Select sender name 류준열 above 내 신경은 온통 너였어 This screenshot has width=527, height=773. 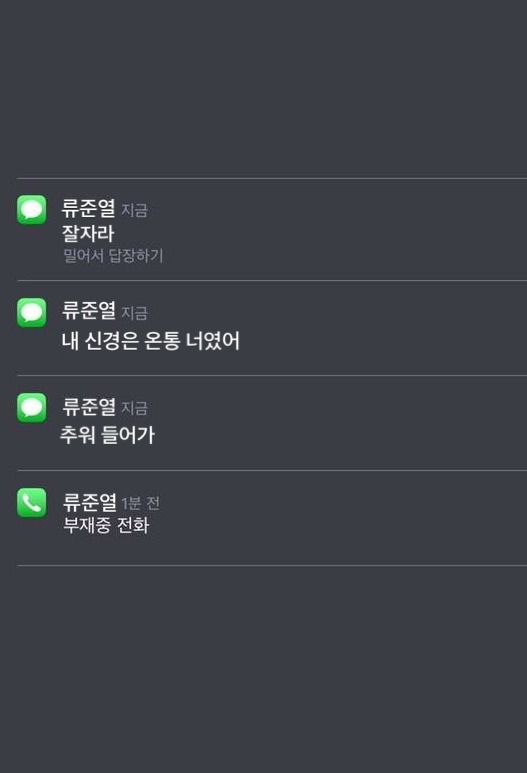tap(89, 311)
